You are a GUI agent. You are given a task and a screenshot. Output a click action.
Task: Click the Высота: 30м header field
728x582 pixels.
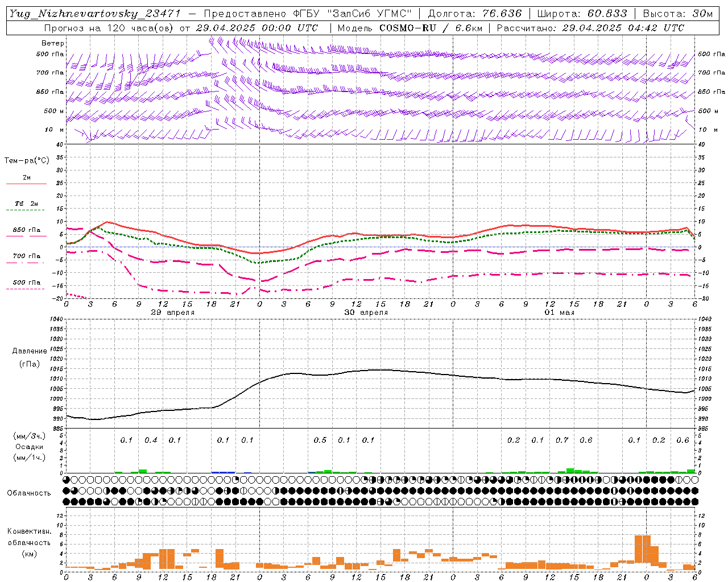[x=678, y=14]
